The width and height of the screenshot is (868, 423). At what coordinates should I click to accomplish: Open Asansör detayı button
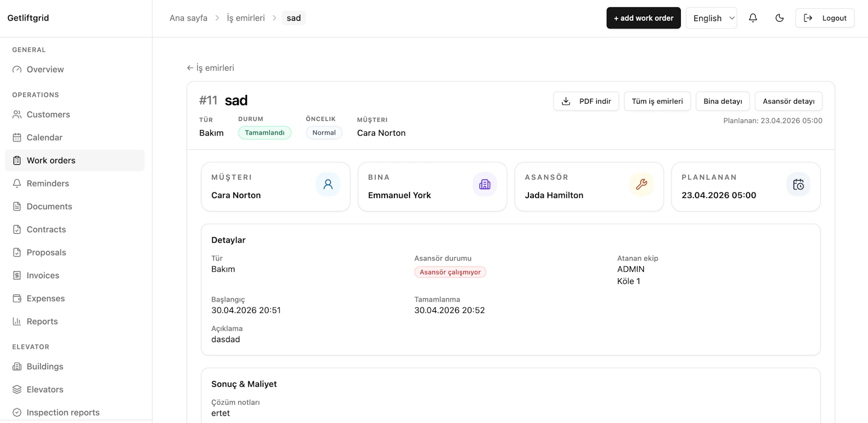789,101
